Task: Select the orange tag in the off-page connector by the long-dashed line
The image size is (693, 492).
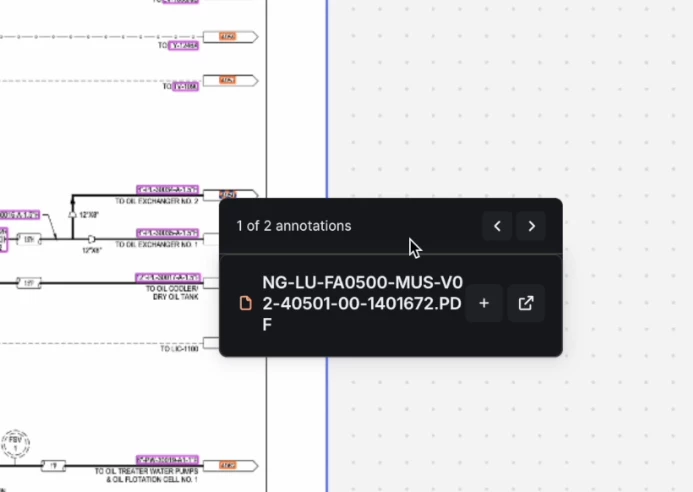Action: (x=228, y=36)
